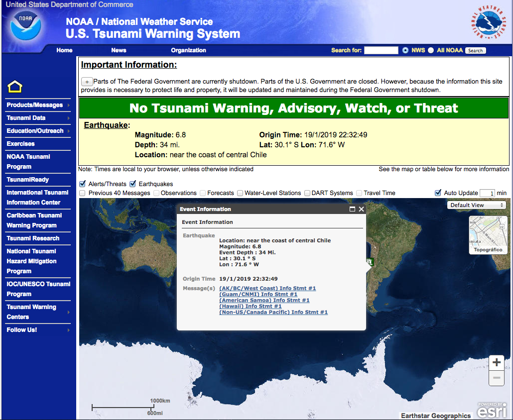Click the National Weather Service logo
This screenshot has height=420, width=513.
point(488,23)
